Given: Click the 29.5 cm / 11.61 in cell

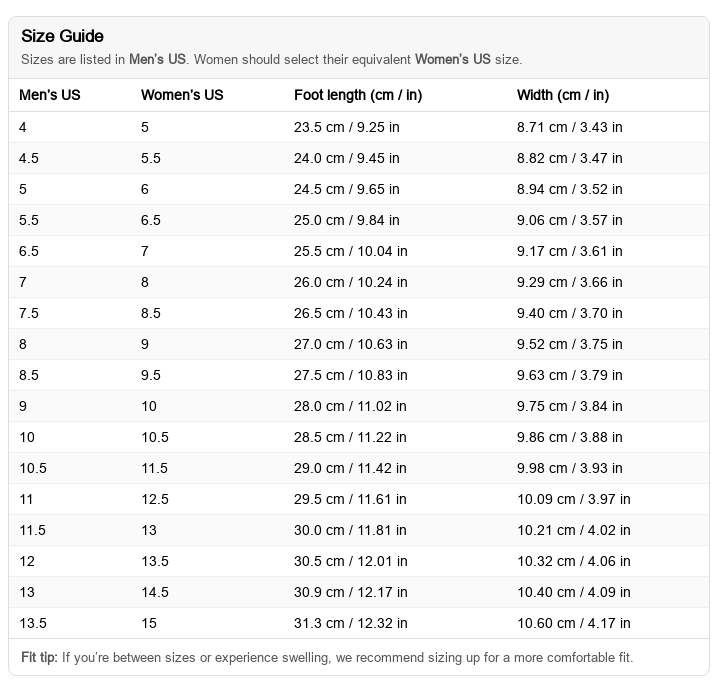Looking at the screenshot, I should click(350, 499).
